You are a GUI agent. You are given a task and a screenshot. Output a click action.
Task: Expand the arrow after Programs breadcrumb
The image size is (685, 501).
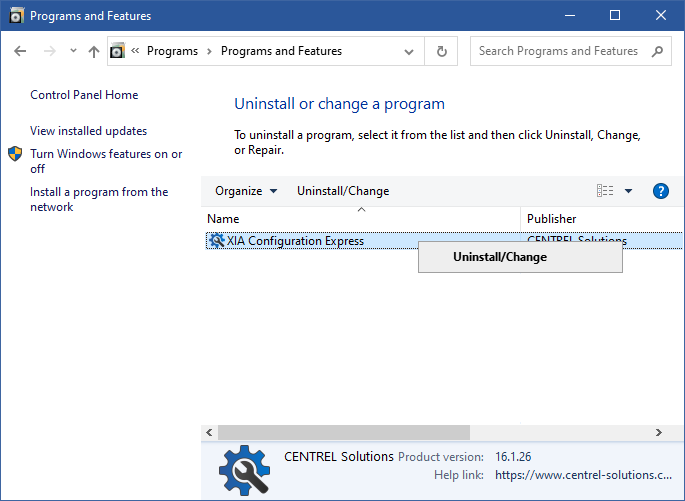[210, 52]
